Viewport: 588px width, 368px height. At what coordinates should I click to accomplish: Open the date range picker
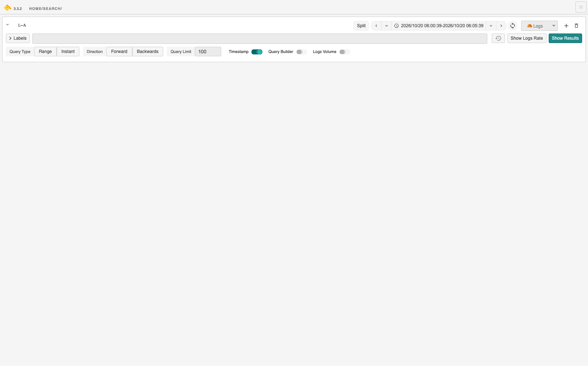click(439, 26)
